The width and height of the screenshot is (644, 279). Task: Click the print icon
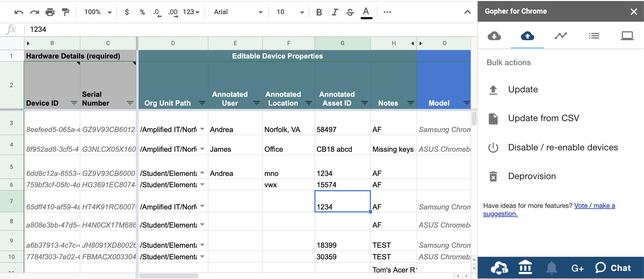(50, 12)
